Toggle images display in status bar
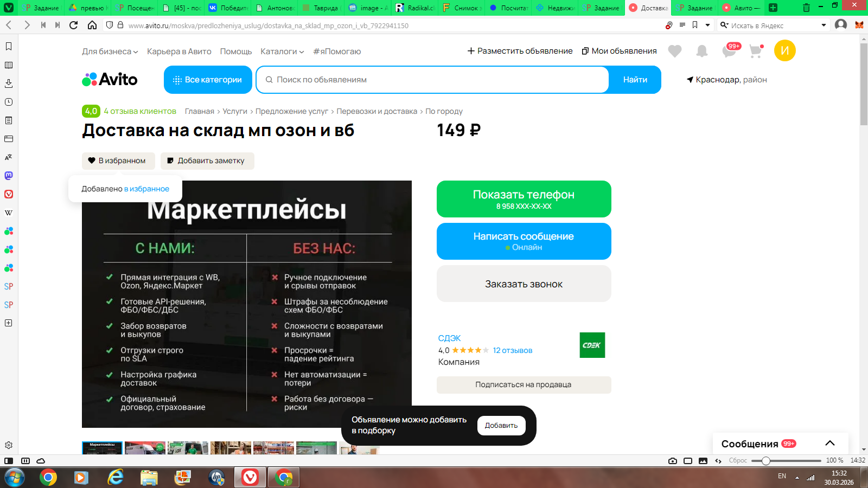 [x=703, y=461]
